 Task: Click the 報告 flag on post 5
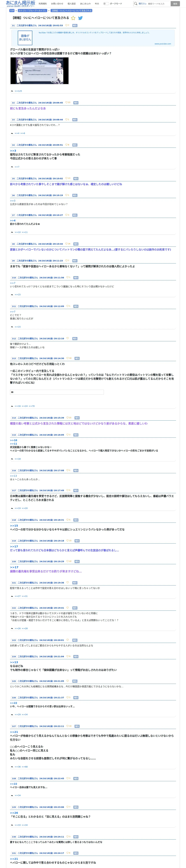[x=76, y=179]
